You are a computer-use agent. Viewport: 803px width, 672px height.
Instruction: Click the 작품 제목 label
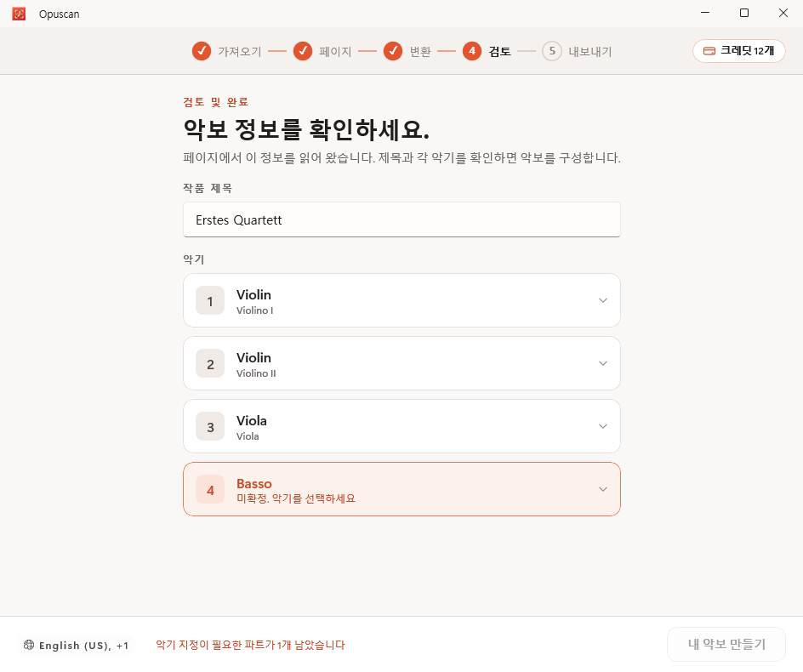(x=208, y=188)
